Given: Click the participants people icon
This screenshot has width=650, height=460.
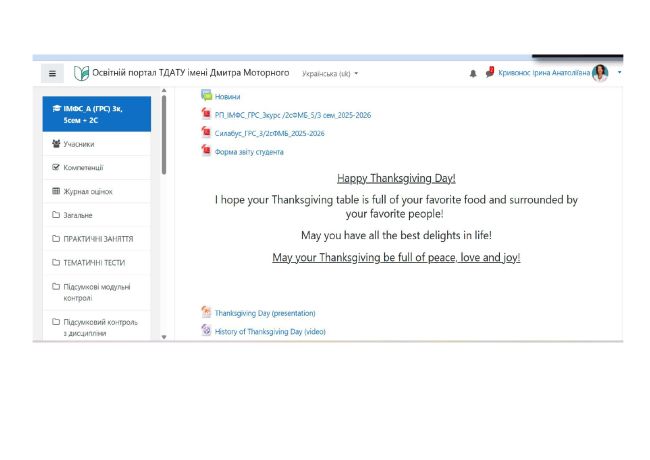Looking at the screenshot, I should coord(56,144).
